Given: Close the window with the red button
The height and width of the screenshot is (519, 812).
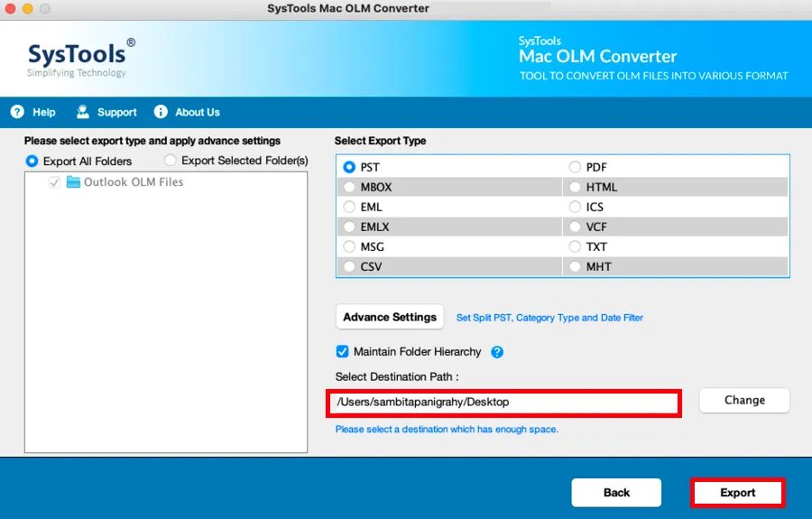Looking at the screenshot, I should [10, 8].
